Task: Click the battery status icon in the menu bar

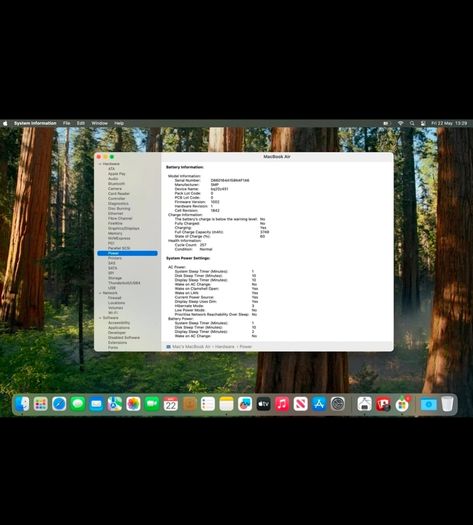Action: coord(386,123)
